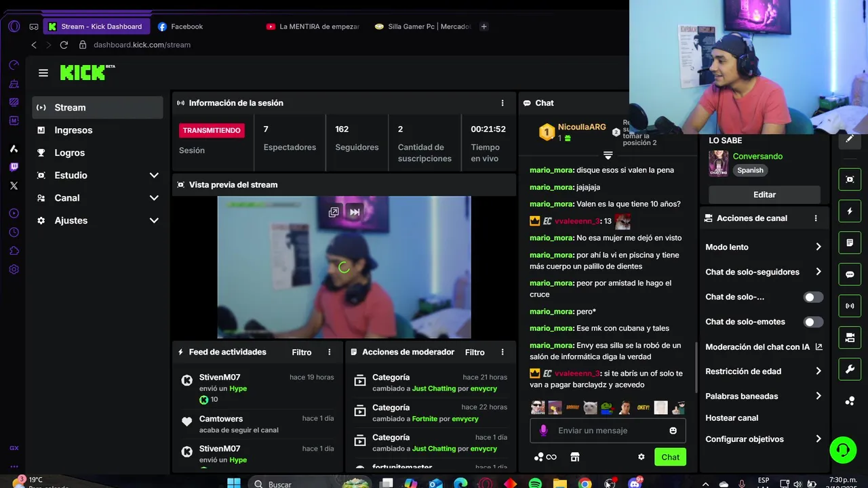
Task: Open green headset support button
Action: coord(843,450)
